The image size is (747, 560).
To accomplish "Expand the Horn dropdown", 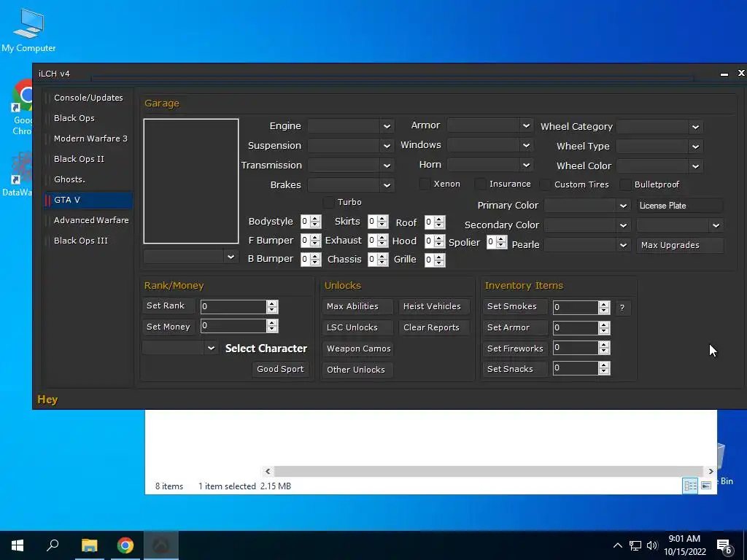I will (x=489, y=165).
